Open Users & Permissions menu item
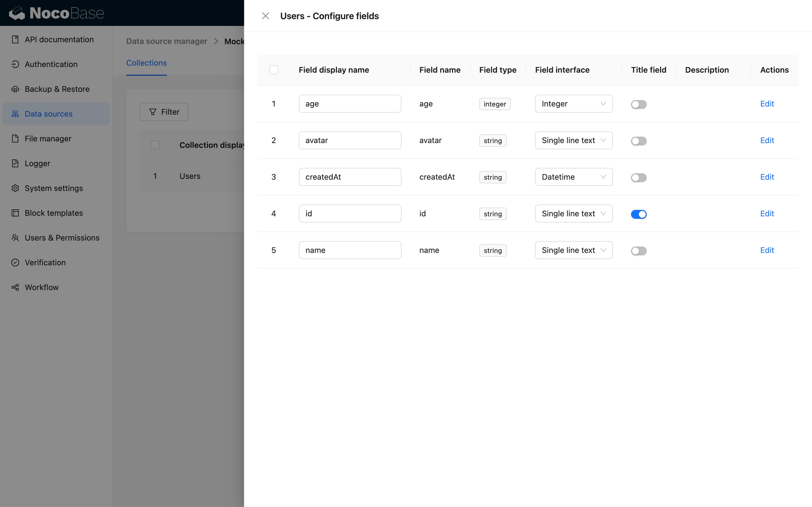 (x=62, y=238)
